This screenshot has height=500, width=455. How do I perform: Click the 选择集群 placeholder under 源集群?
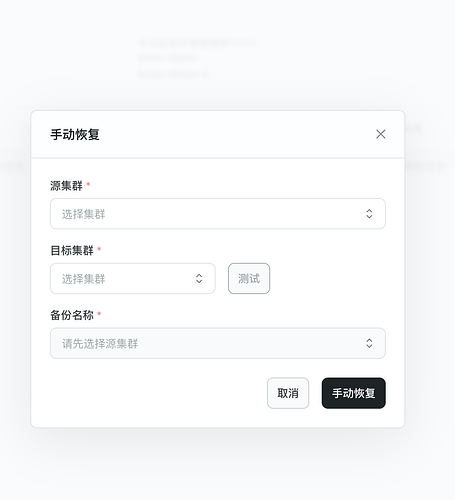pyautogui.click(x=83, y=214)
